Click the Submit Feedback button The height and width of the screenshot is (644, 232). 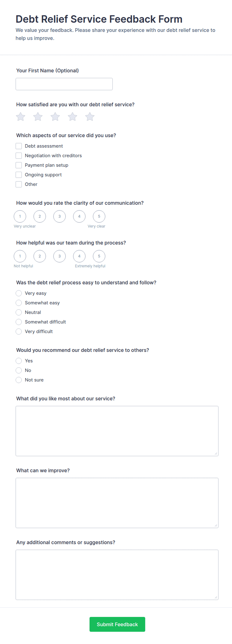(117, 624)
